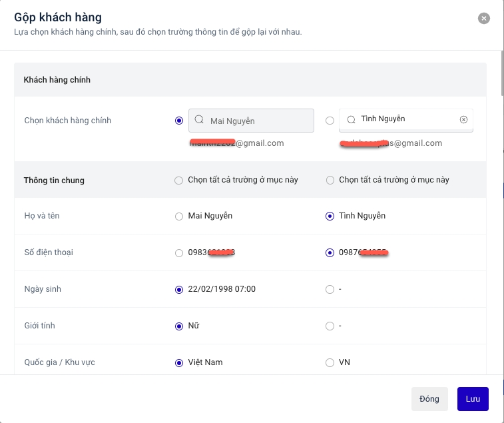Pick Tình Nguyễn for Họ và tên
Screen dimensions: 504x423
pos(330,216)
